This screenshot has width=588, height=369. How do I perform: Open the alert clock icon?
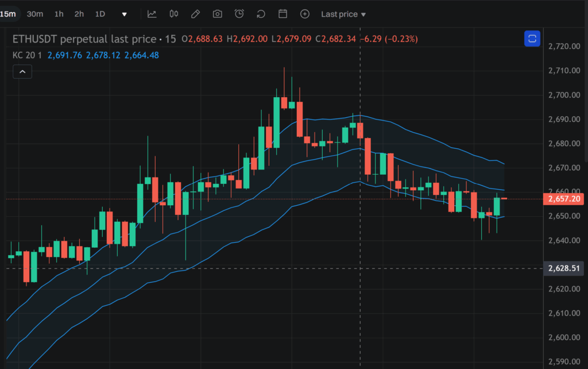[239, 14]
